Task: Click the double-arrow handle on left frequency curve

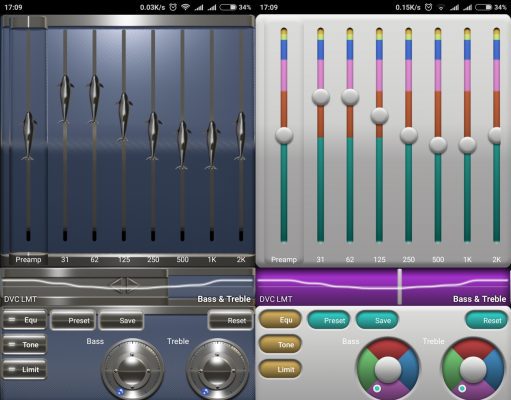Action: 124,286
